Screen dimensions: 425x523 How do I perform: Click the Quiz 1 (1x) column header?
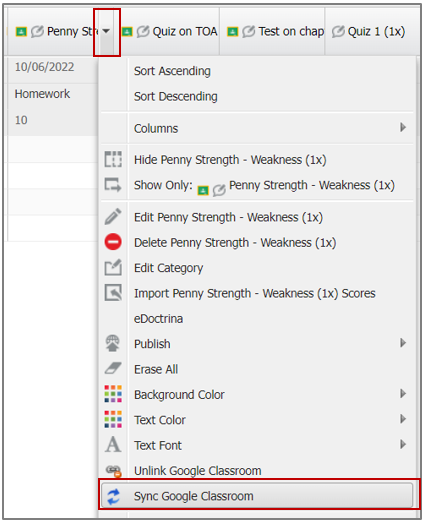coord(369,31)
